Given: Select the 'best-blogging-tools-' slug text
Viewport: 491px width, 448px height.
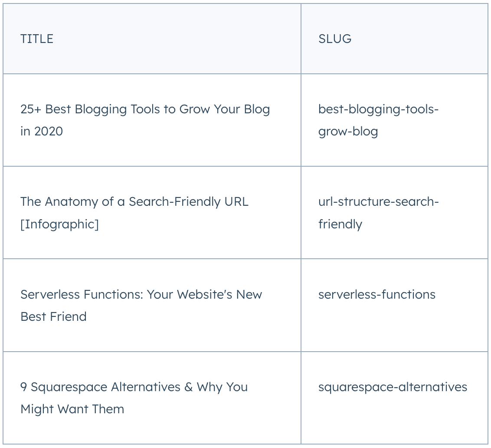Looking at the screenshot, I should click(378, 109).
